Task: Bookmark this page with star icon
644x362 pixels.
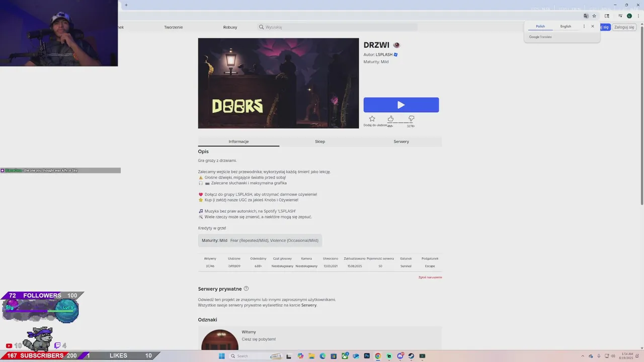Action: [594, 16]
